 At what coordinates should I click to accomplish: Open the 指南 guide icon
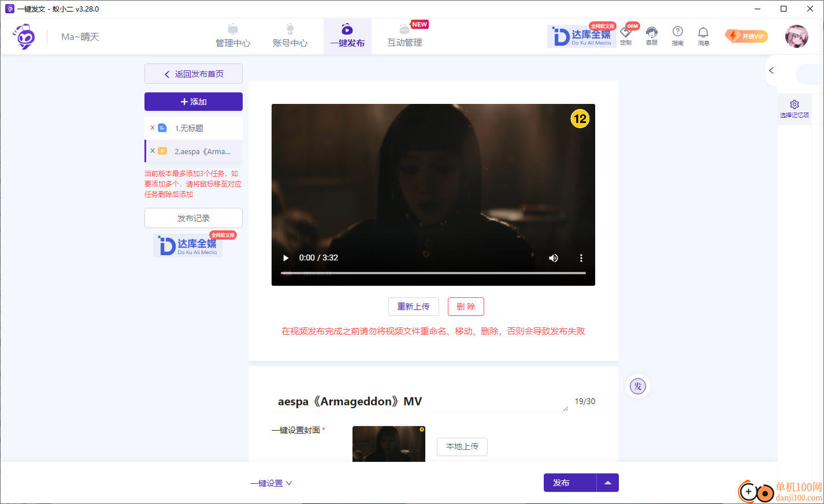point(678,36)
